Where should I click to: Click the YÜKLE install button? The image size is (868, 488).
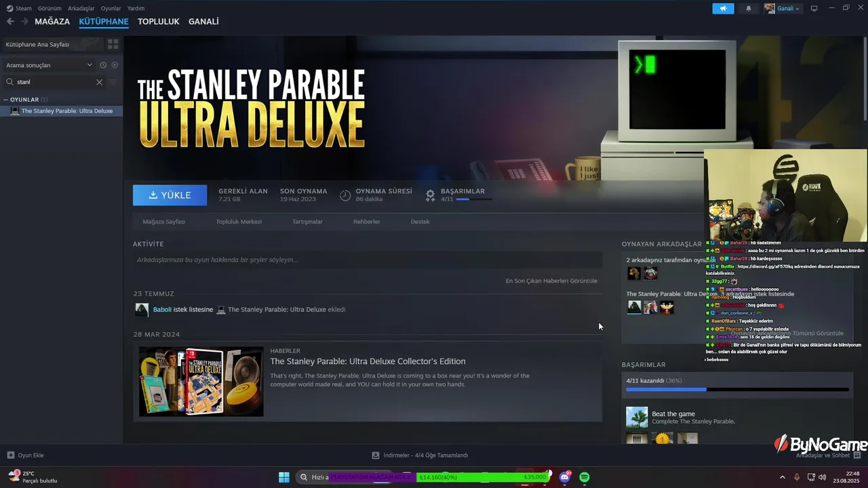tap(170, 195)
